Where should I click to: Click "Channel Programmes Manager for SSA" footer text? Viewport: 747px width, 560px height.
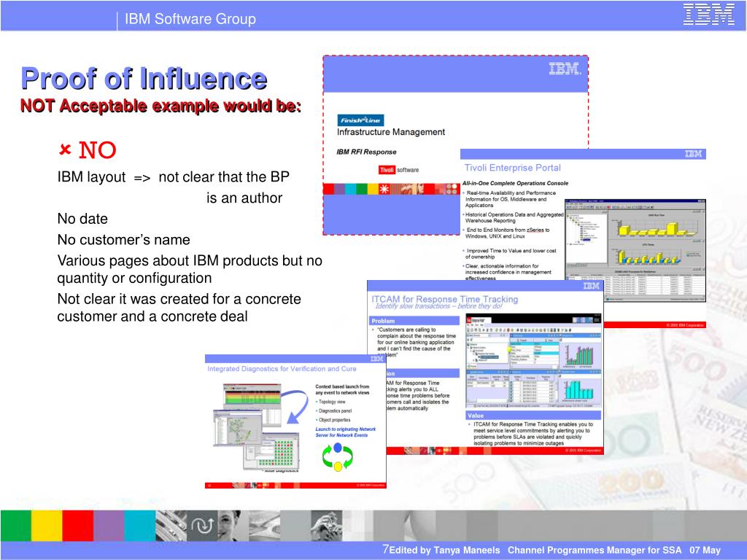(595, 550)
